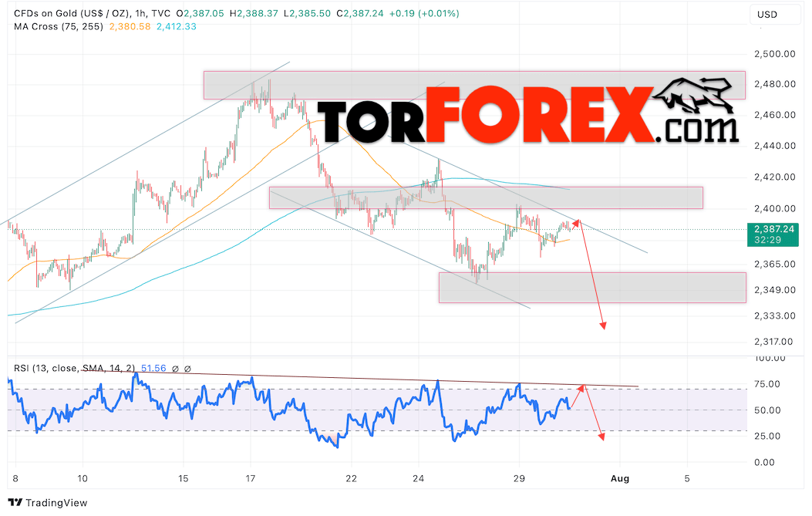Viewport: 812px width, 516px height.
Task: Click the 2,500.00 price axis label
Action: (x=775, y=54)
